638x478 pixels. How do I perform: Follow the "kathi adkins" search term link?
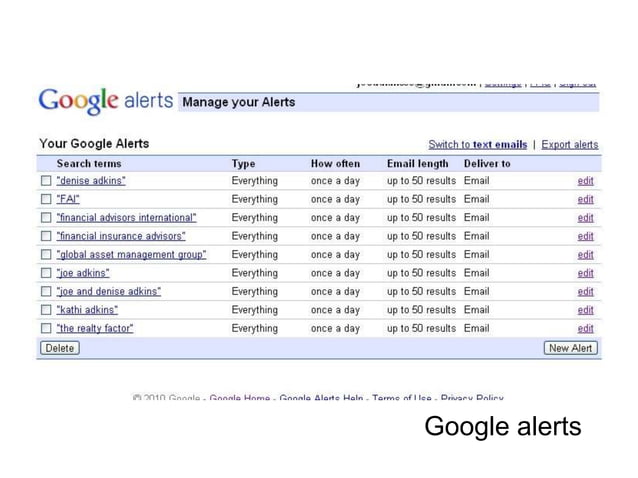click(87, 310)
